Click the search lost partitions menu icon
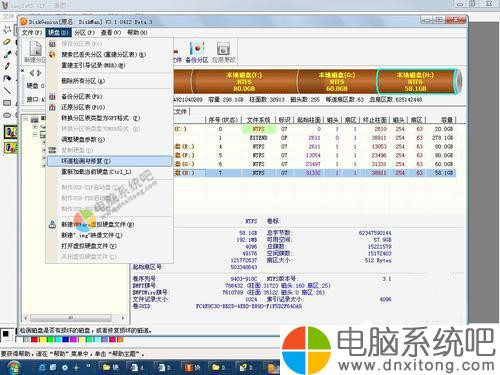Screen dimensions: 500x375 pyautogui.click(x=52, y=54)
